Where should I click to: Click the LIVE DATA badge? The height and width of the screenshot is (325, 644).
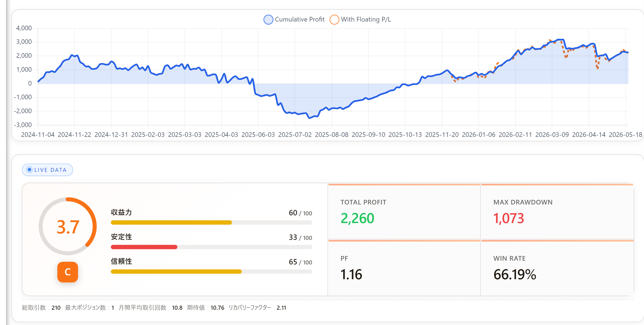click(47, 170)
